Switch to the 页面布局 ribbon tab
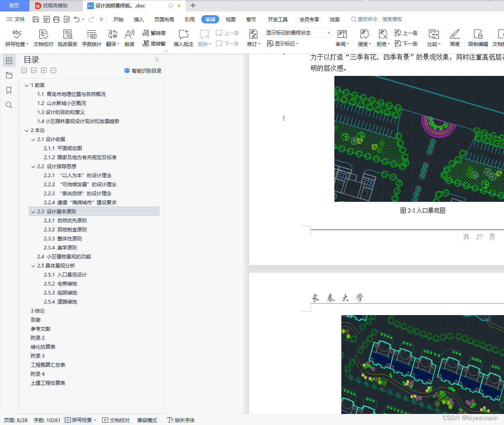504x425 pixels. [164, 19]
